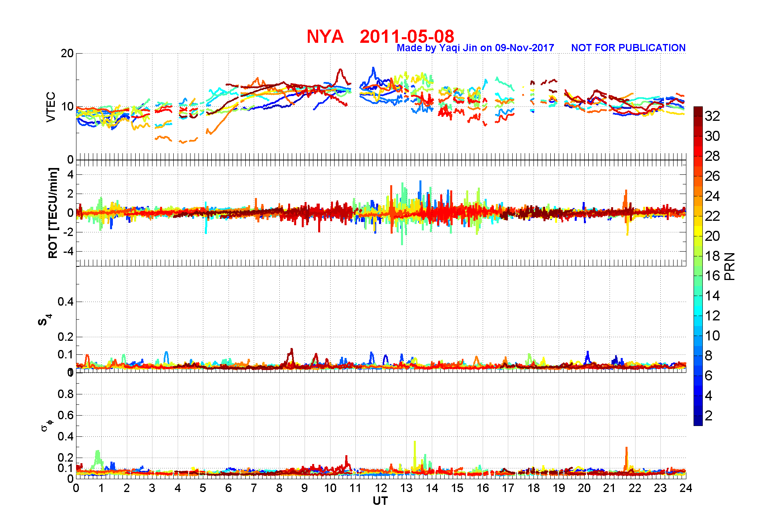762x532 pixels.
Task: Click S4 axis tick label 0.4
Action: [x=66, y=302]
